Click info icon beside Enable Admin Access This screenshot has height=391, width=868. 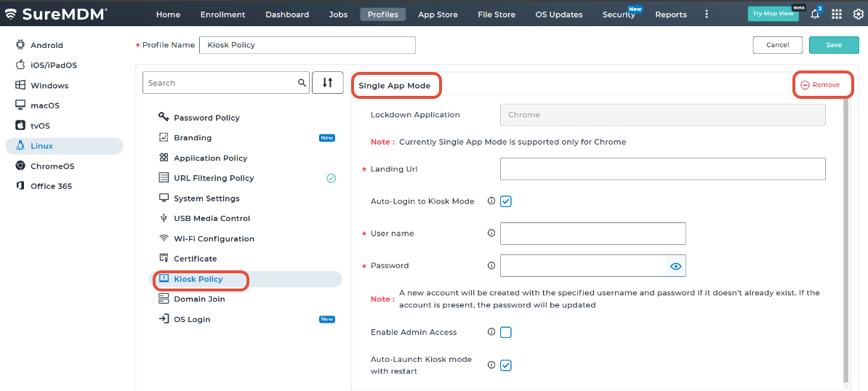[491, 332]
